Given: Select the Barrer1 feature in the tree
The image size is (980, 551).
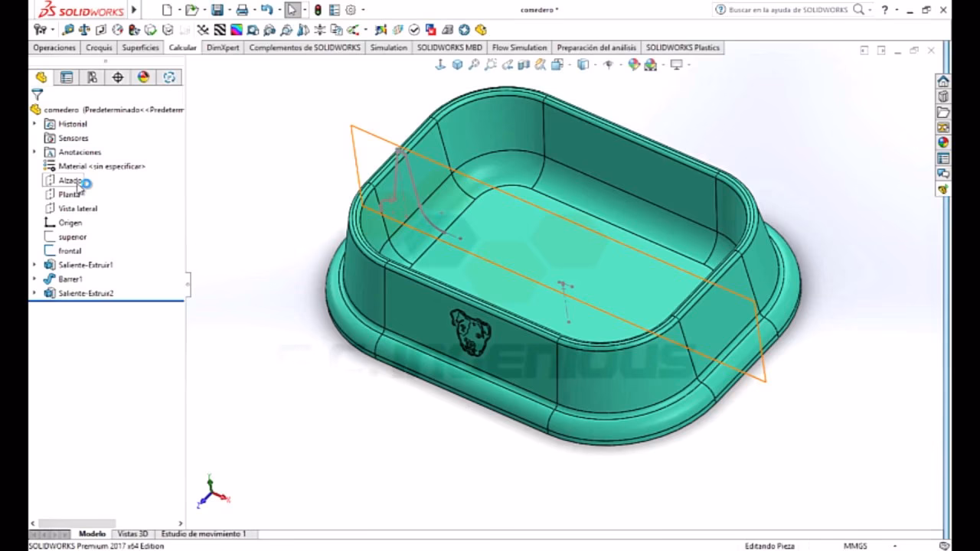Looking at the screenshot, I should (x=70, y=279).
